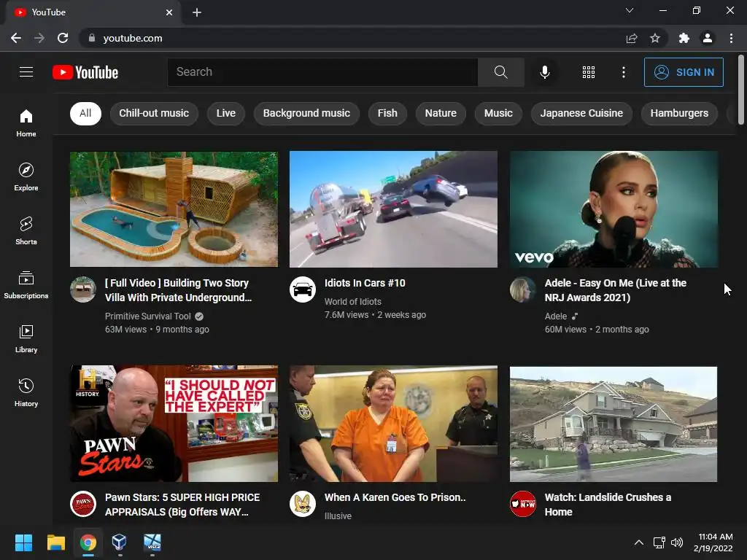Open the YouTube hamburger guide menu

(x=26, y=72)
